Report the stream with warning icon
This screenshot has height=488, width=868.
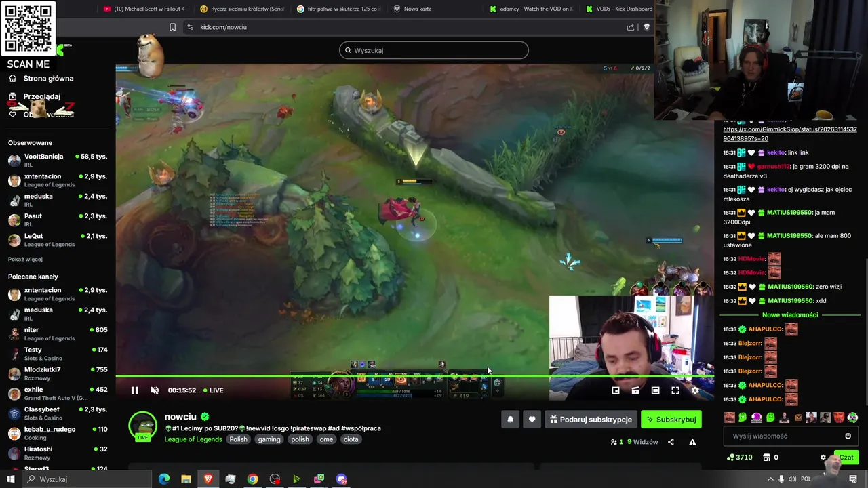[x=692, y=442]
